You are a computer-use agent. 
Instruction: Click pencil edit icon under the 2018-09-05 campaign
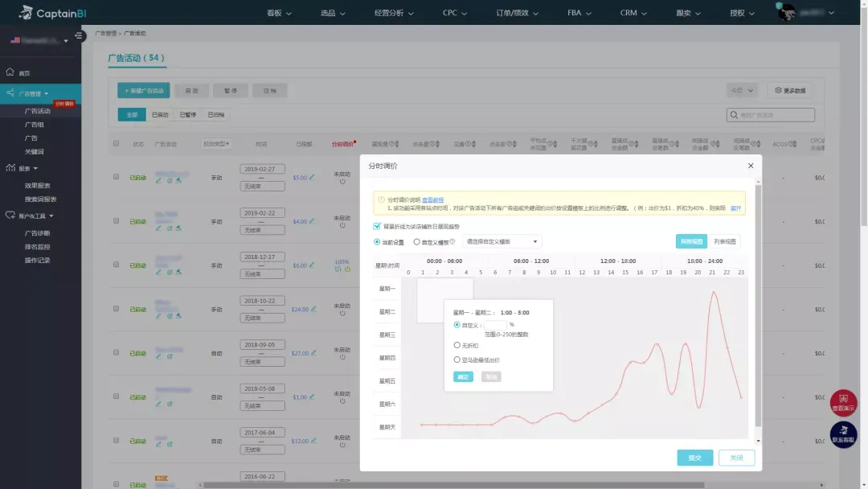click(158, 356)
